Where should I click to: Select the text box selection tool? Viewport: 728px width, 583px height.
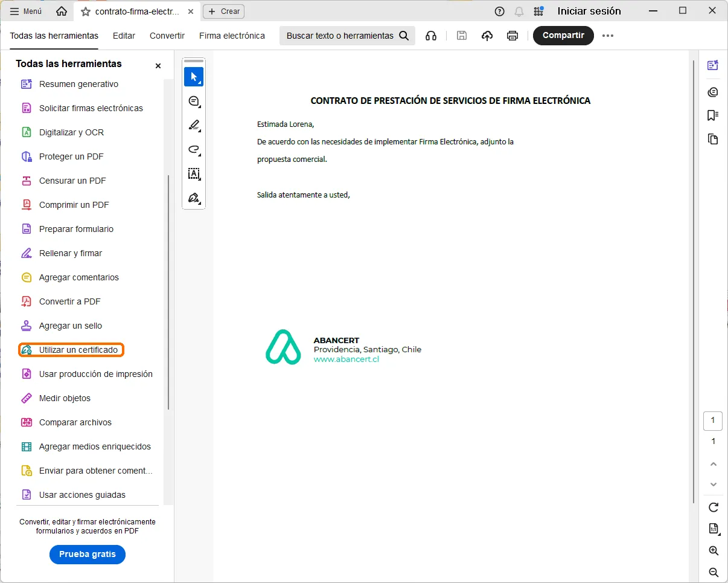click(x=194, y=174)
